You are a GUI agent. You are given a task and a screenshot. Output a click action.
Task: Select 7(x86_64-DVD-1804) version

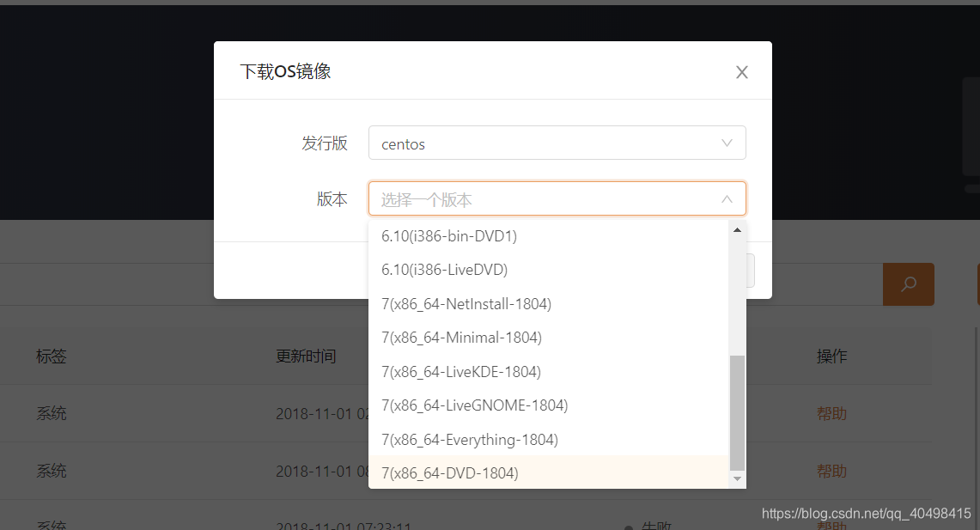[548, 473]
